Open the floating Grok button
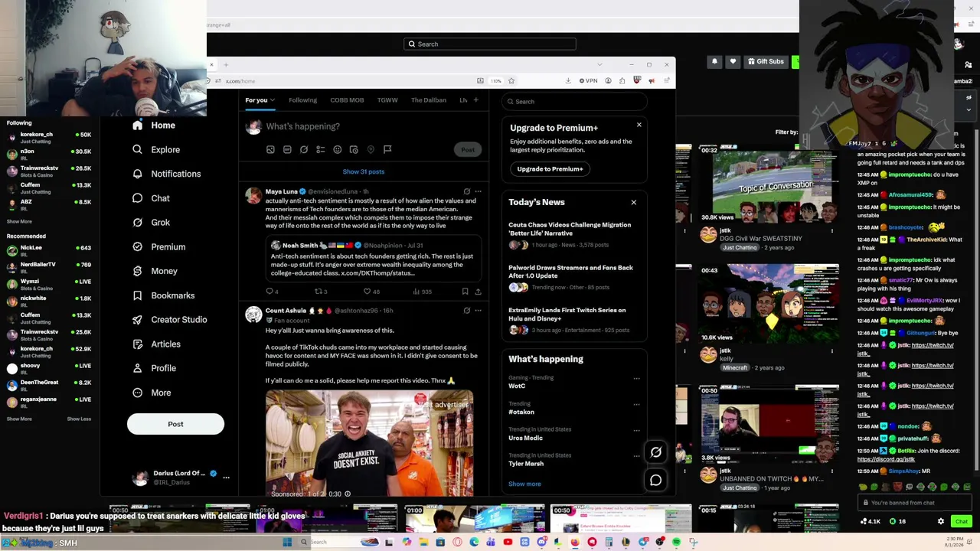The width and height of the screenshot is (980, 551). click(656, 452)
